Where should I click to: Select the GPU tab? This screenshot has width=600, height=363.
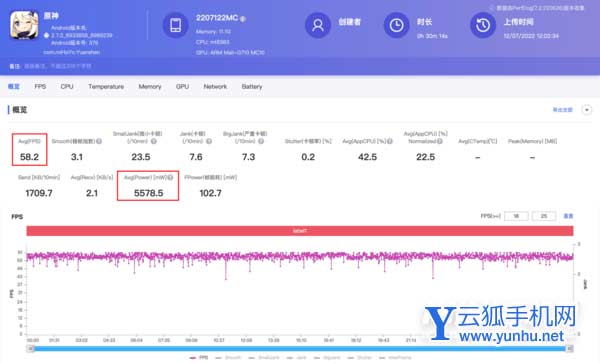[182, 86]
